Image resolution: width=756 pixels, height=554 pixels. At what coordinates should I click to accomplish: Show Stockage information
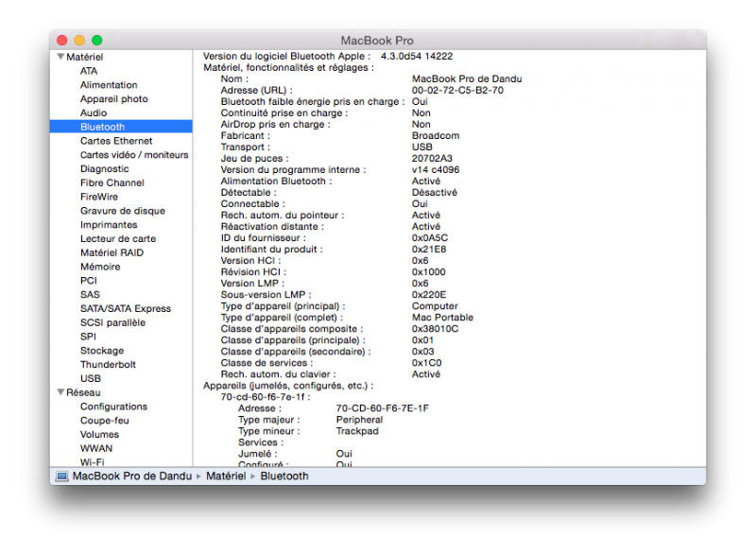(102, 351)
